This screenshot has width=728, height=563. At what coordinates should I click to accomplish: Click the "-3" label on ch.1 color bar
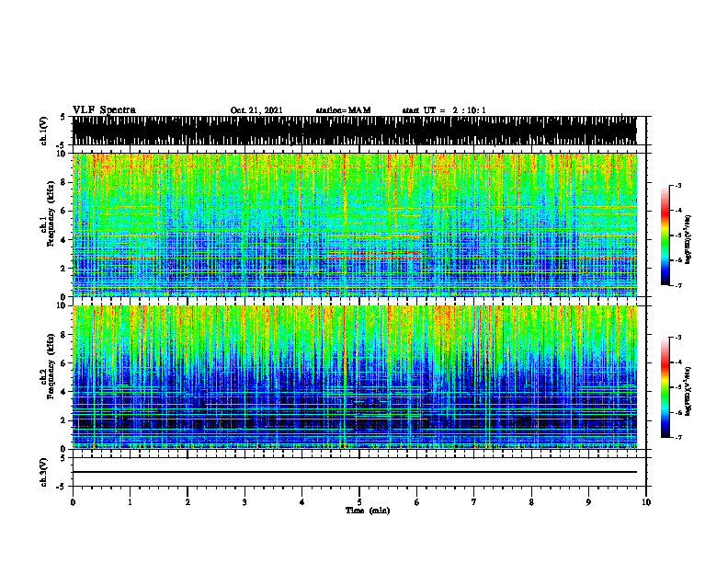[678, 185]
